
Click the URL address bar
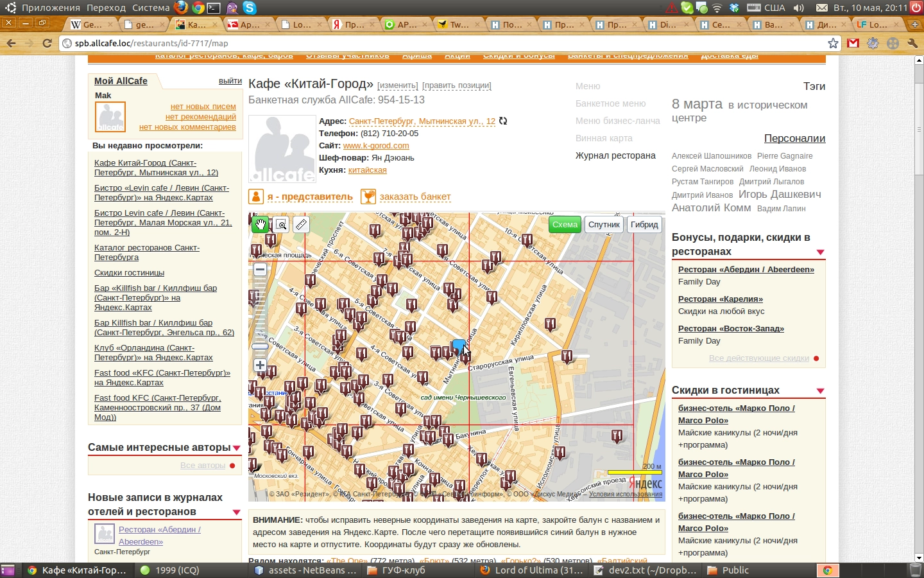(449, 43)
